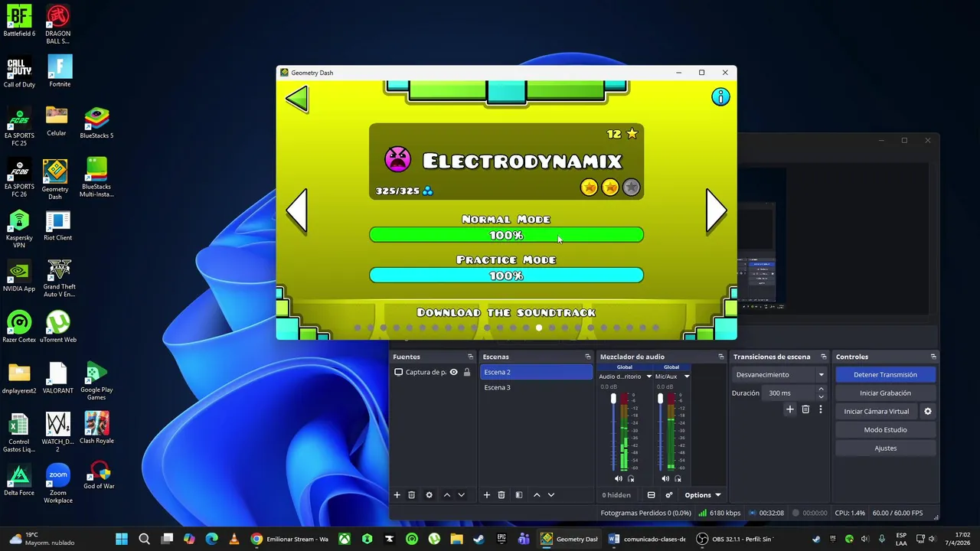Click Detener Transmisión button

click(x=885, y=375)
